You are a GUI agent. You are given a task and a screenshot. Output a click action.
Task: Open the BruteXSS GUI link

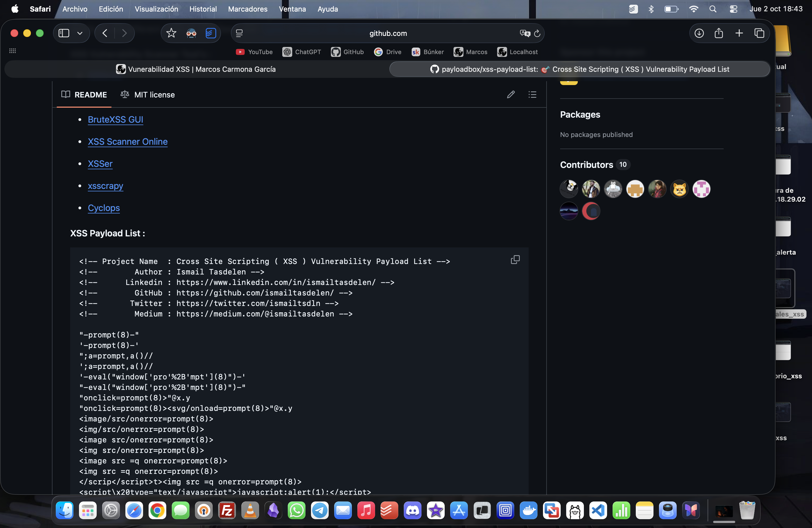[115, 119]
